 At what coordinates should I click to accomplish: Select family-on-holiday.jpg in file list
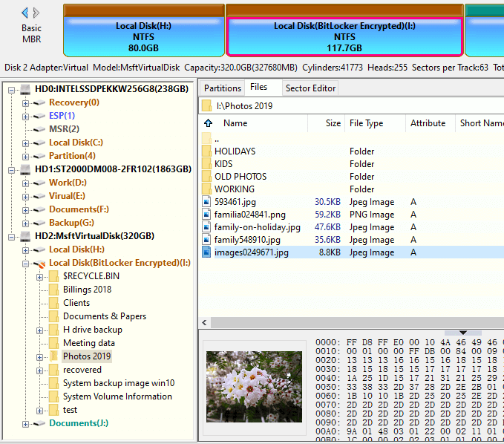click(x=257, y=227)
